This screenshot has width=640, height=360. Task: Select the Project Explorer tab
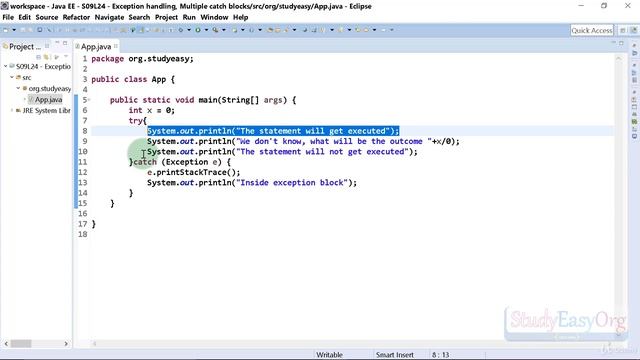point(24,47)
